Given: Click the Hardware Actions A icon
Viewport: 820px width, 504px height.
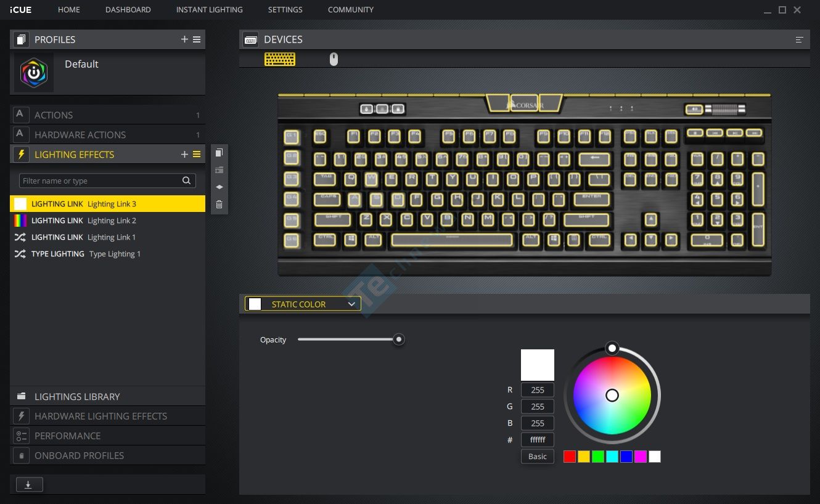Looking at the screenshot, I should coord(20,134).
